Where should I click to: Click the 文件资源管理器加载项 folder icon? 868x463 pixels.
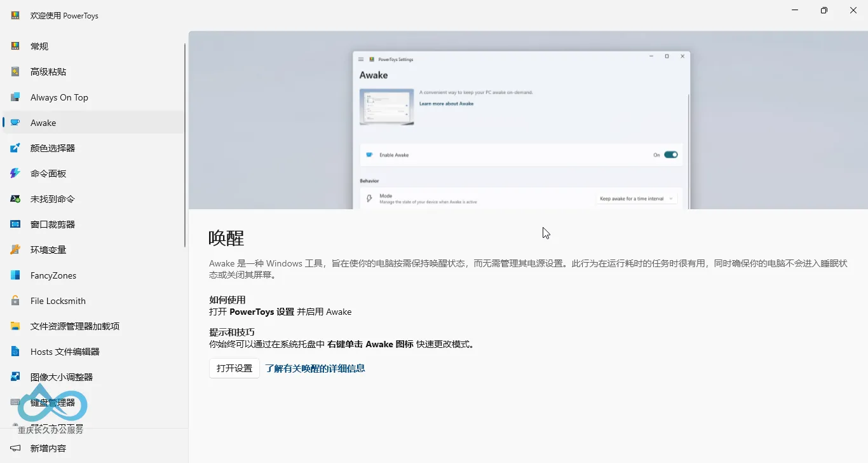(x=15, y=326)
